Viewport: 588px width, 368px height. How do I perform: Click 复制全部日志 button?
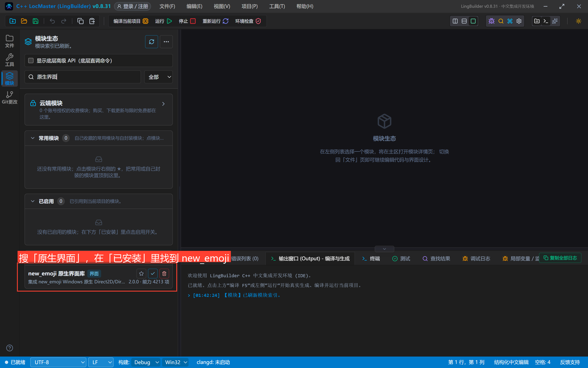coord(560,258)
